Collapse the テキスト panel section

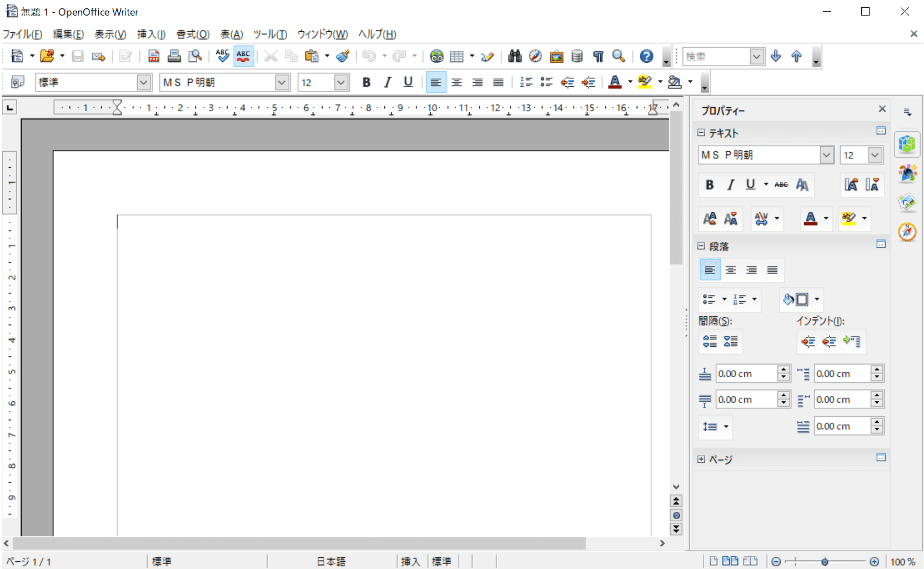click(x=701, y=133)
